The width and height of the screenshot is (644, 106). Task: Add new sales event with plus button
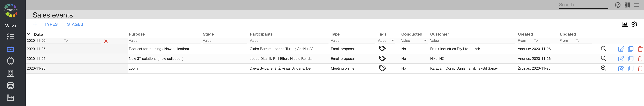coord(35,24)
